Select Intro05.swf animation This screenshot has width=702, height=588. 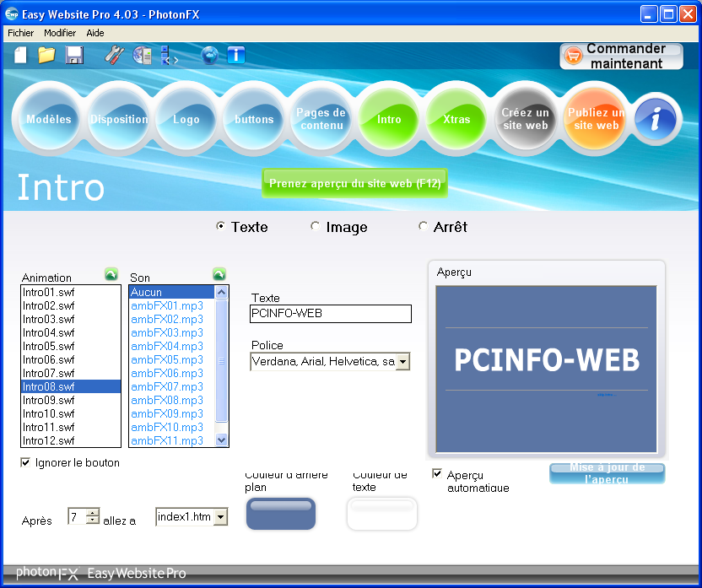click(71, 346)
